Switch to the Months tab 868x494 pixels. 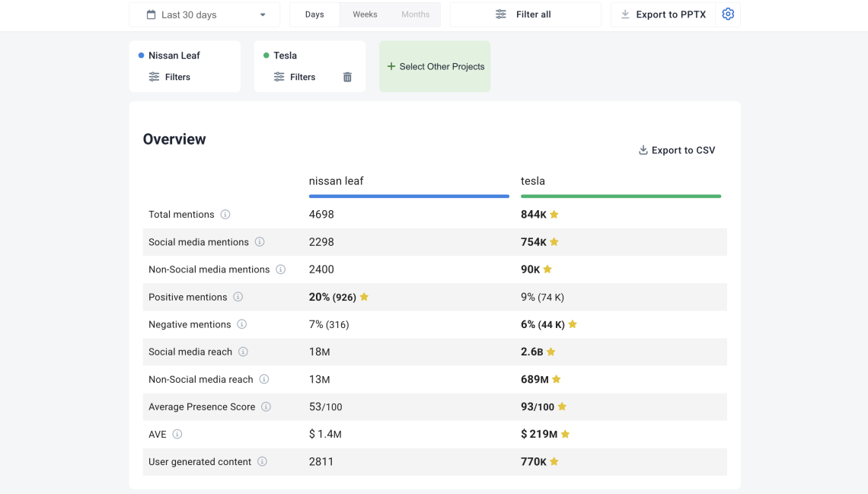(x=415, y=14)
